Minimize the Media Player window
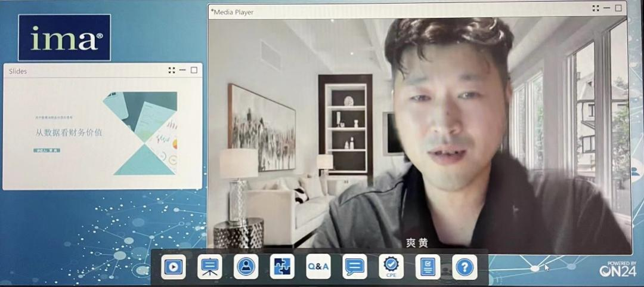The width and height of the screenshot is (644, 287). pos(607,8)
